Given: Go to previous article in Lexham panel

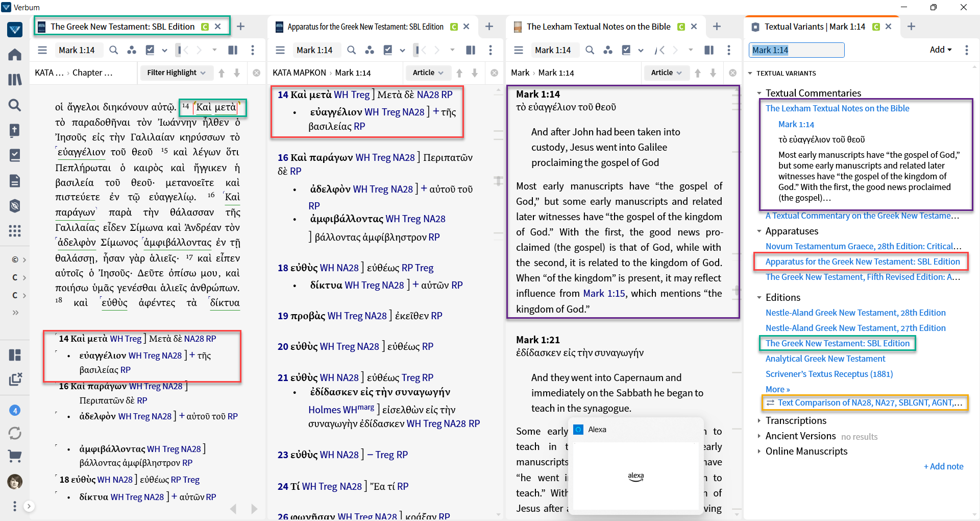Looking at the screenshot, I should coord(698,73).
